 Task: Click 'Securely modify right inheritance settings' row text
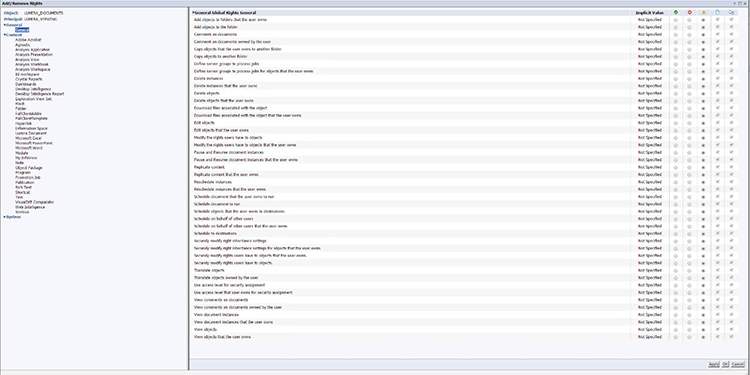pyautogui.click(x=230, y=241)
